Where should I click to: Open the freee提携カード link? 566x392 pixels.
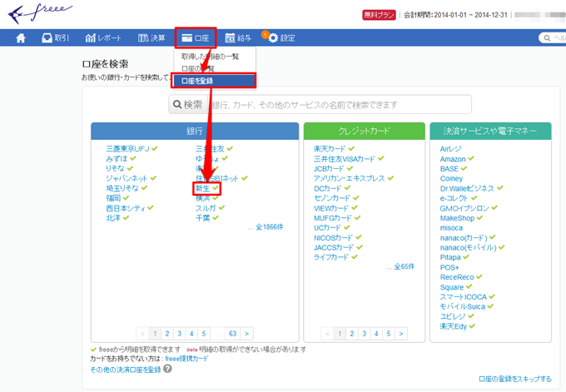pos(186,359)
